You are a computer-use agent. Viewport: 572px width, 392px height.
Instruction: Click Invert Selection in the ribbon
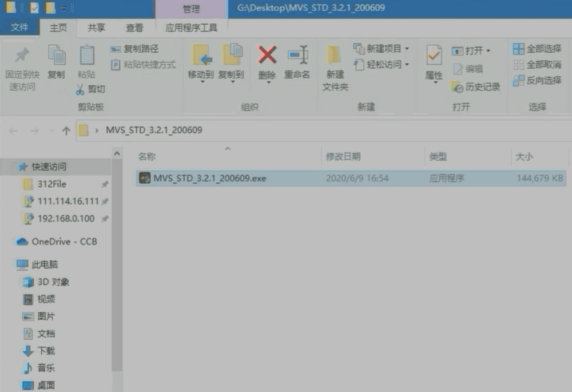(537, 81)
